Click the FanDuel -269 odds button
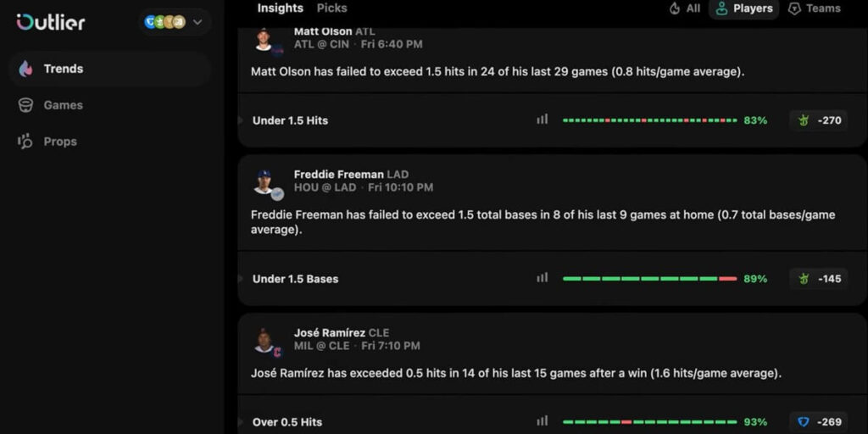 818,421
